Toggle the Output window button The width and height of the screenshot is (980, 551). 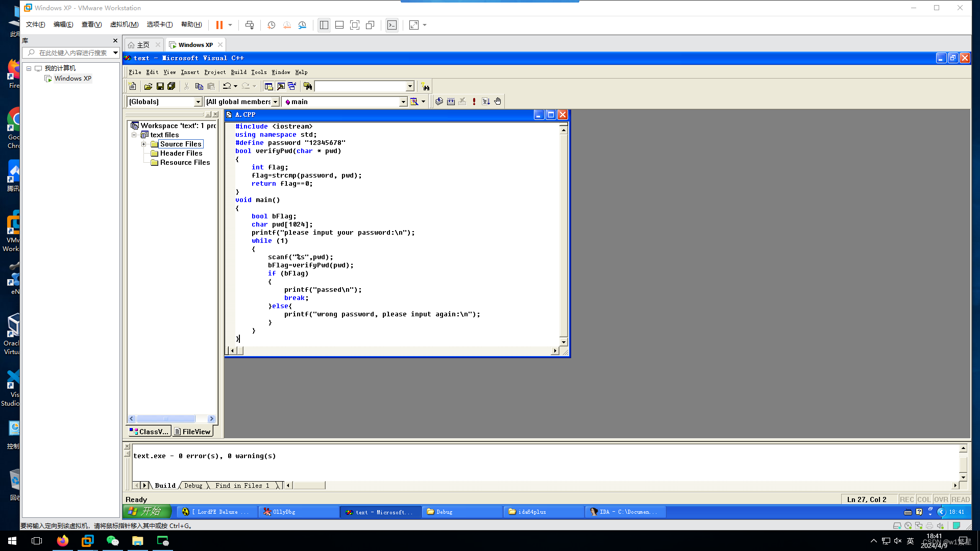click(281, 86)
